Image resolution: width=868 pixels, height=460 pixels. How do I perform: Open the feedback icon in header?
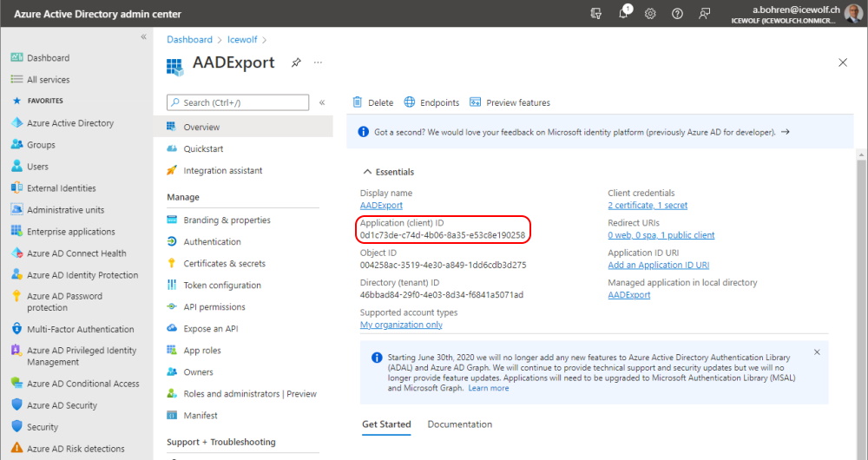point(704,14)
